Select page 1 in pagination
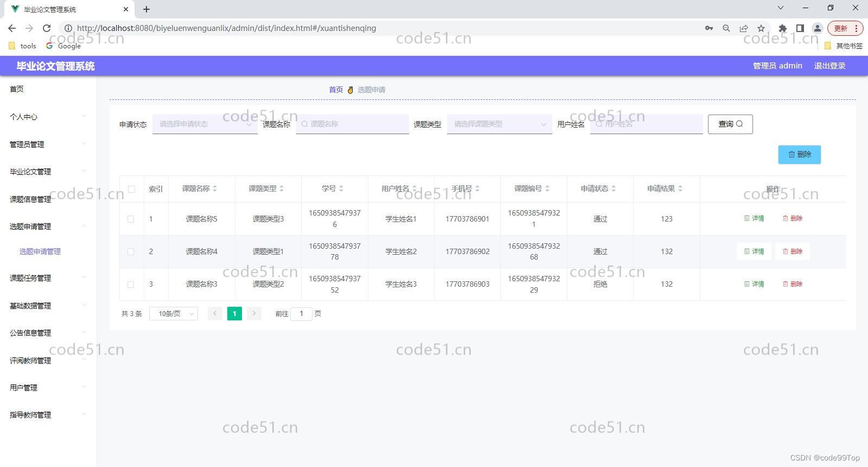The height and width of the screenshot is (467, 868). [x=234, y=313]
